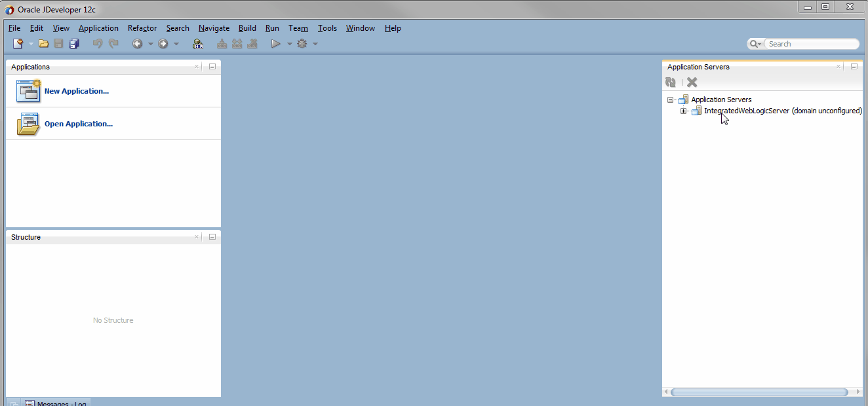Click the Run play icon

(276, 44)
